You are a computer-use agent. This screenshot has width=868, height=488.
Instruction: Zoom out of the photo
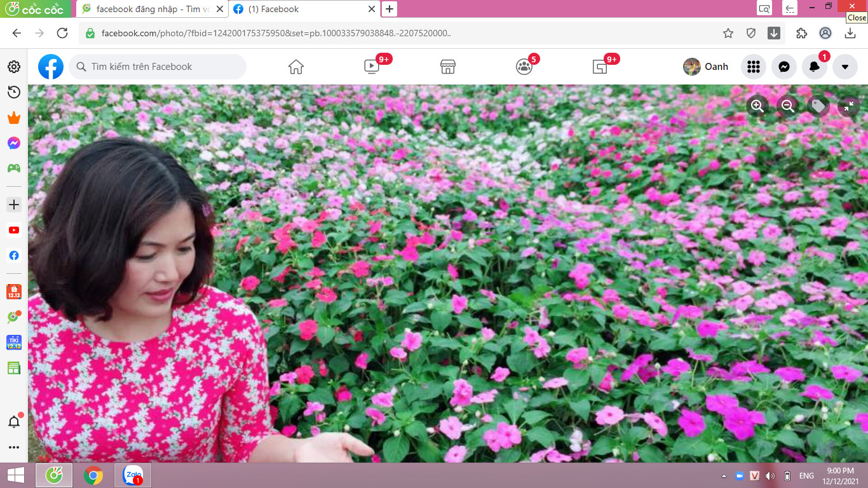(x=788, y=106)
